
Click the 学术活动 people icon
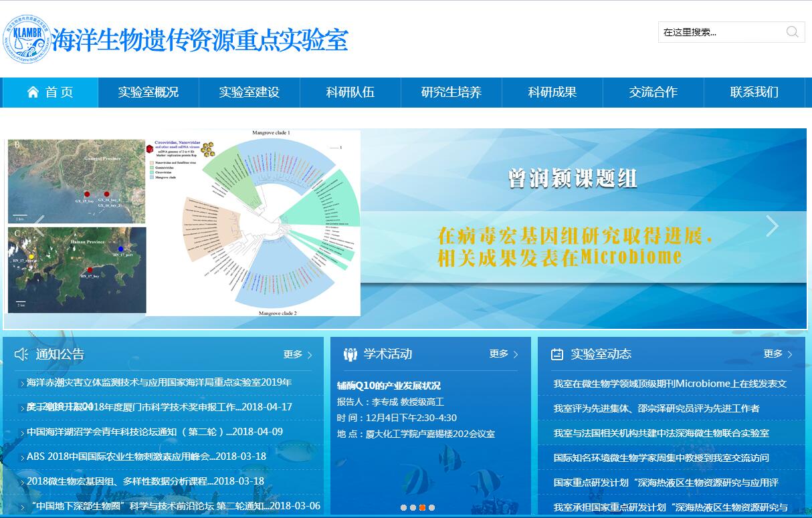pos(350,354)
